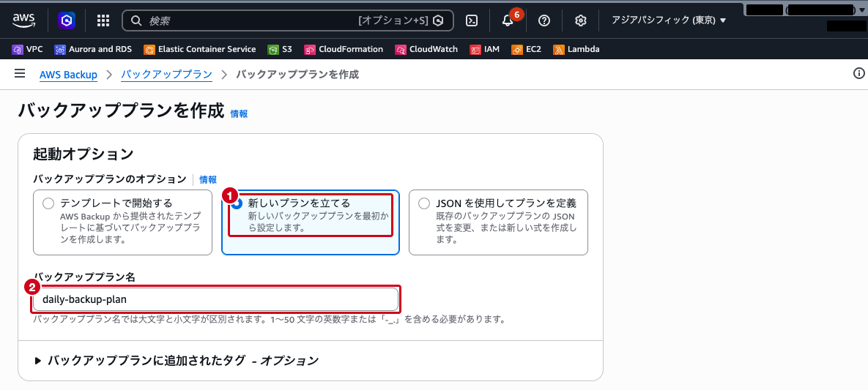The image size is (868, 390).
Task: Open the settings gear icon
Action: point(580,20)
